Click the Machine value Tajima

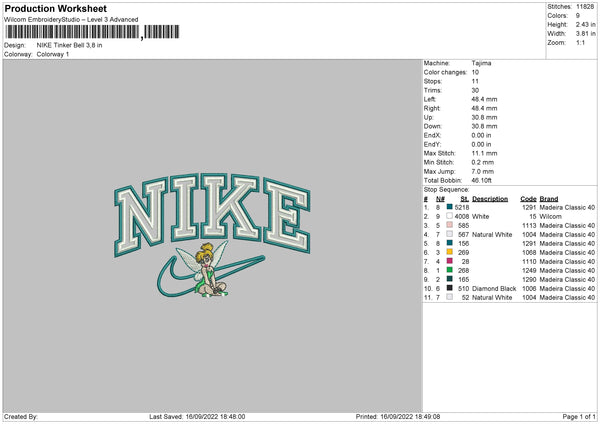pyautogui.click(x=481, y=63)
